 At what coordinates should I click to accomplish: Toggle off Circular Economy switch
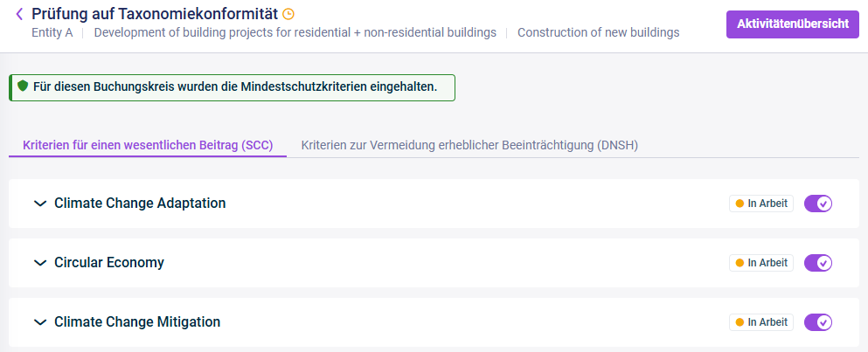(x=817, y=263)
